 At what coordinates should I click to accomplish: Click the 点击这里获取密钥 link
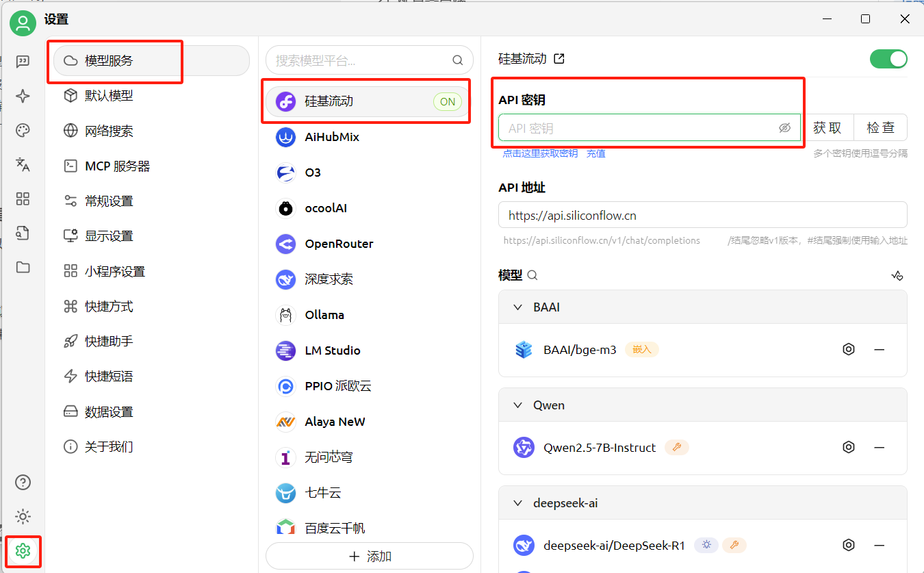tap(540, 153)
